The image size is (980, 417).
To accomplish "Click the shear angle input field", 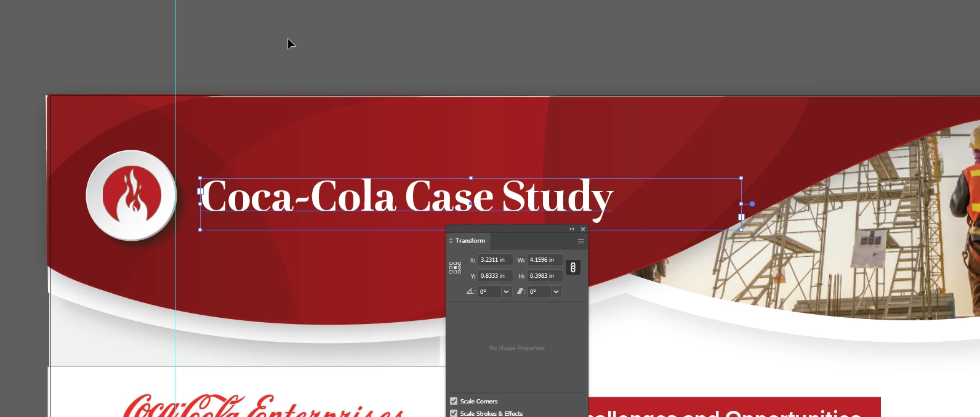I will pyautogui.click(x=539, y=291).
